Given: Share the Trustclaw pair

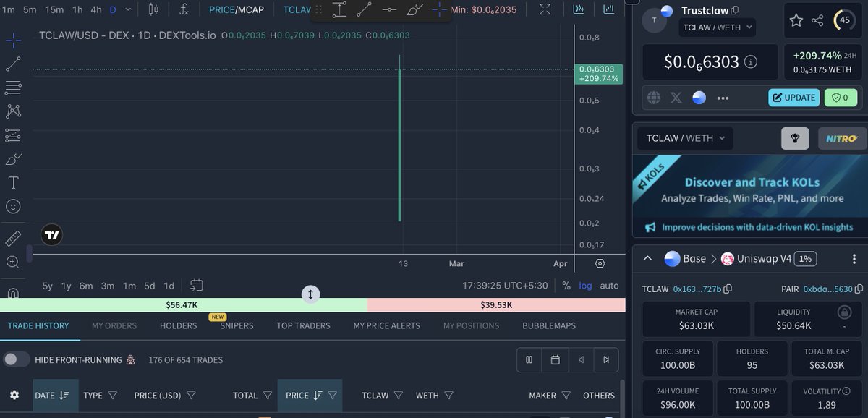Looking at the screenshot, I should click(x=817, y=20).
